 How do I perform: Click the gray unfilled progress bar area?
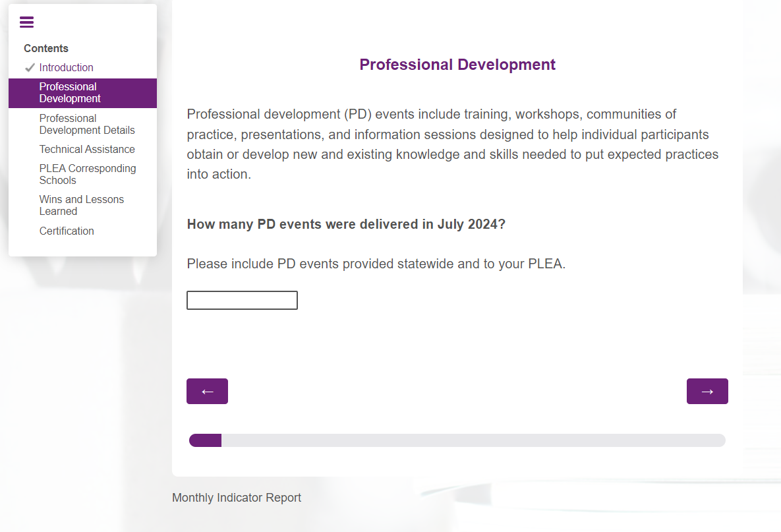[x=473, y=440]
